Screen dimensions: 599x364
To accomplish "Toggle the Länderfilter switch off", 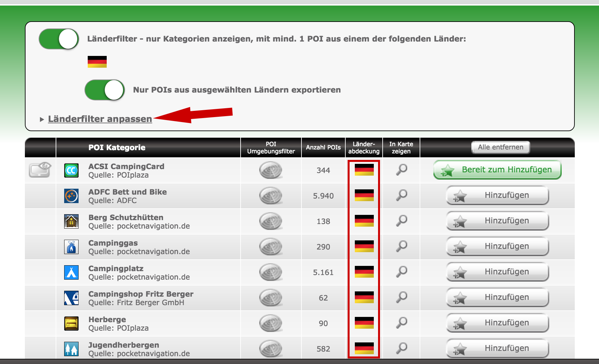I will tap(59, 39).
